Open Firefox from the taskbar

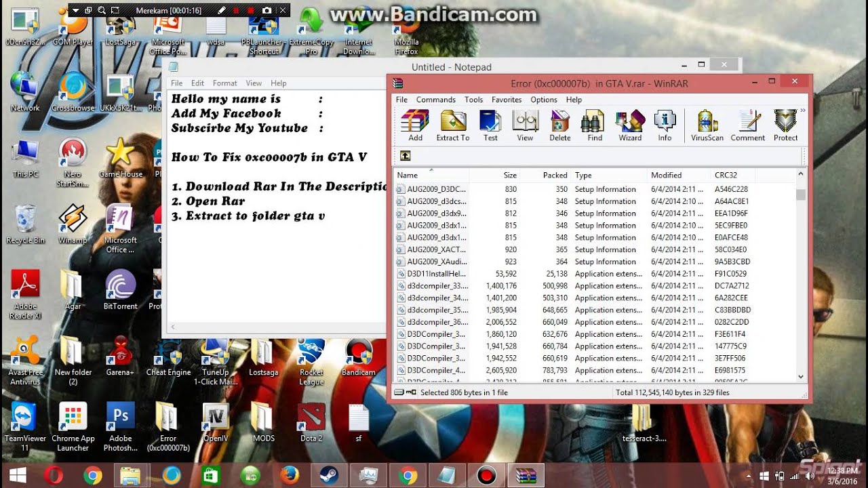pyautogui.click(x=290, y=475)
